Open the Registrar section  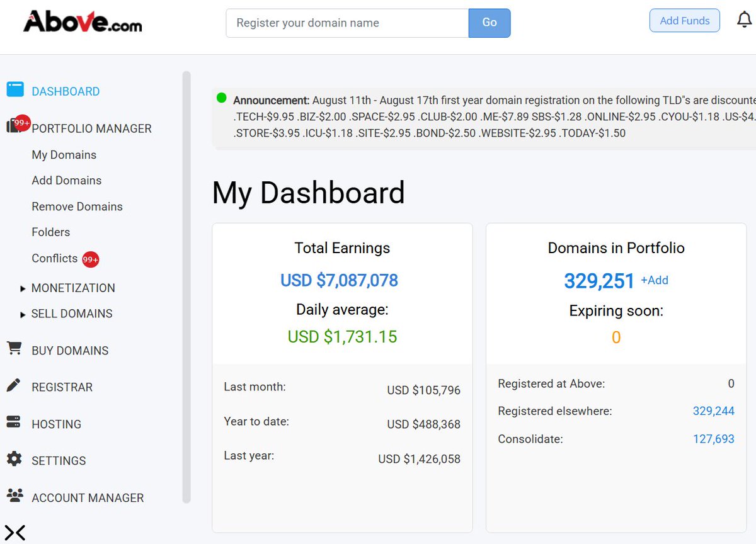[62, 387]
